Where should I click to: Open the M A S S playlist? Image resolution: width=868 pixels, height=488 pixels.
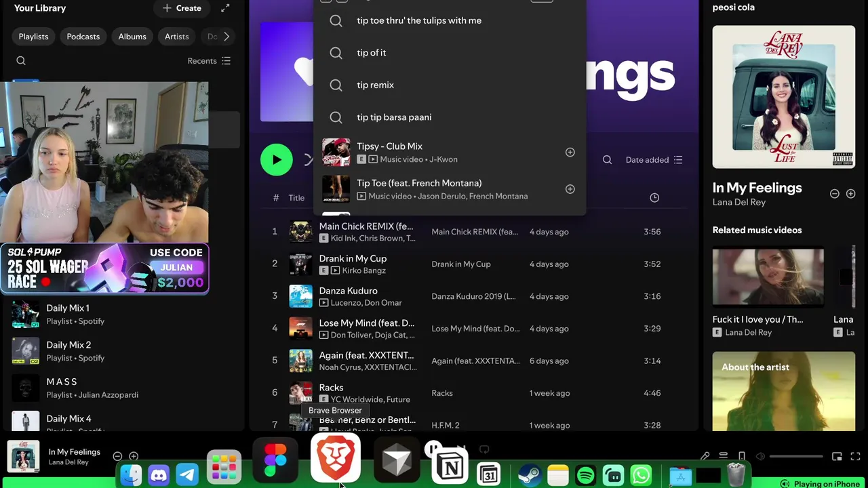point(122,388)
